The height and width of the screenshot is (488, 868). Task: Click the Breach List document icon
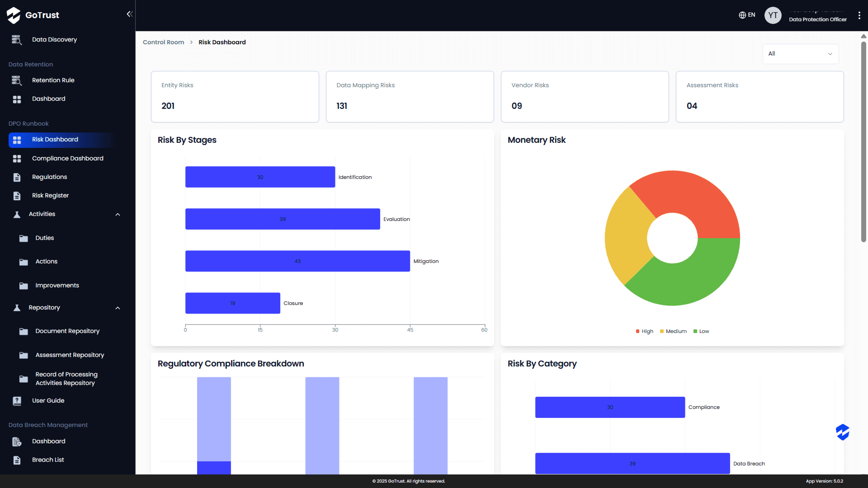click(x=17, y=460)
